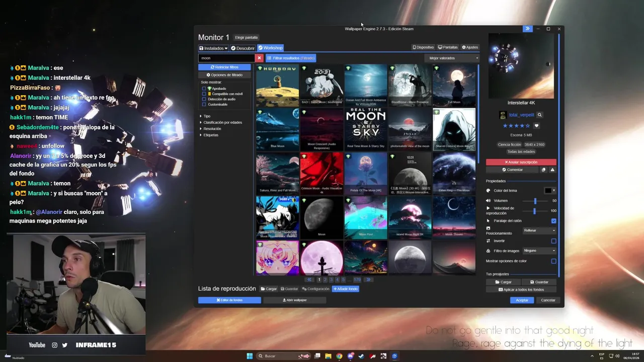Adjust the Velocidad de reproducción slider
This screenshot has height=362, width=644.
[x=535, y=211]
